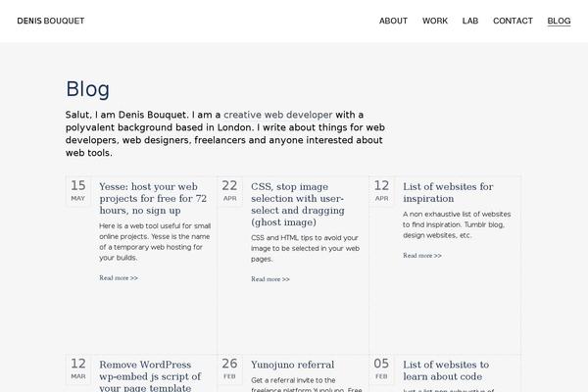Open List of websites for inspiration post
The height and width of the screenshot is (392, 588).
point(448,192)
